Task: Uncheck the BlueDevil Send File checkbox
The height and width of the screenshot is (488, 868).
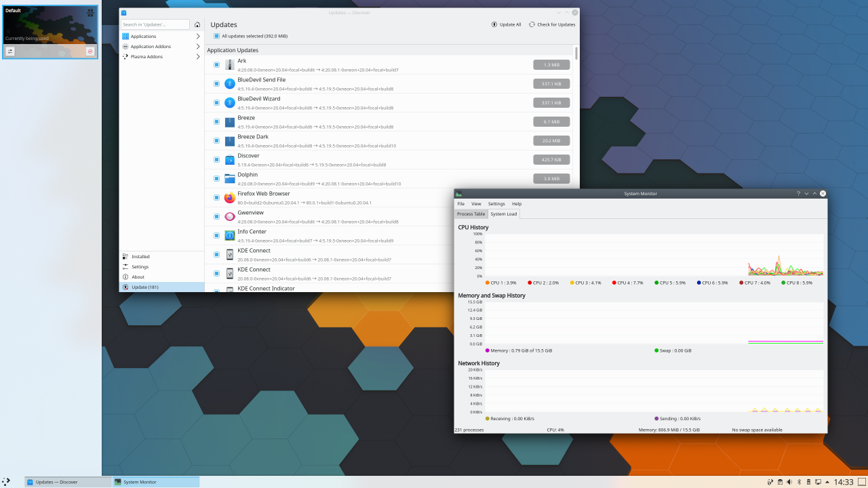Action: click(x=216, y=84)
